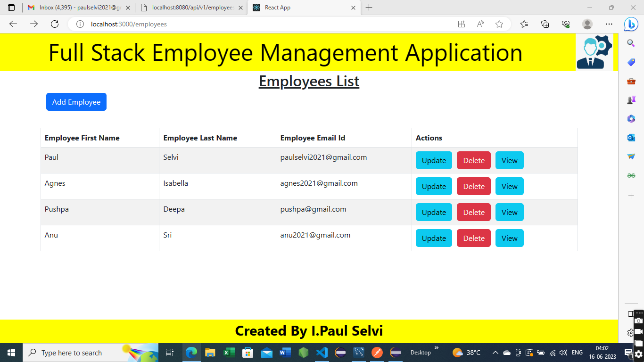
Task: Open the Outlook icon in Edge sidebar
Action: coord(631,137)
